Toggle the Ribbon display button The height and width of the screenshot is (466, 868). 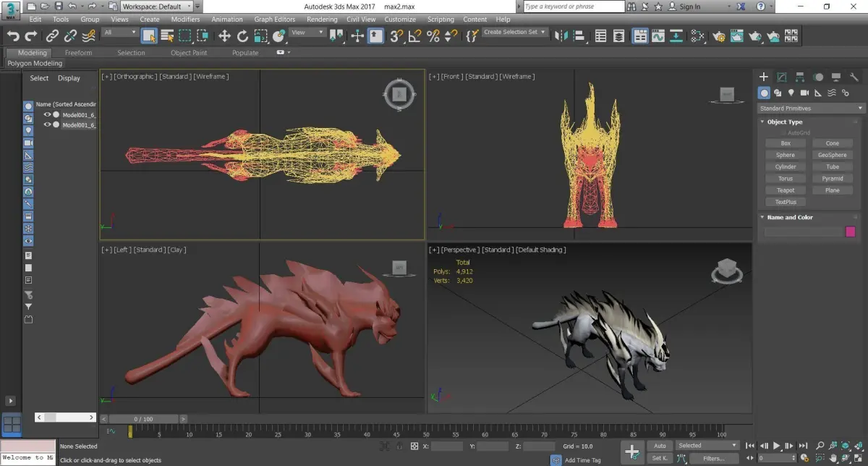click(640, 35)
